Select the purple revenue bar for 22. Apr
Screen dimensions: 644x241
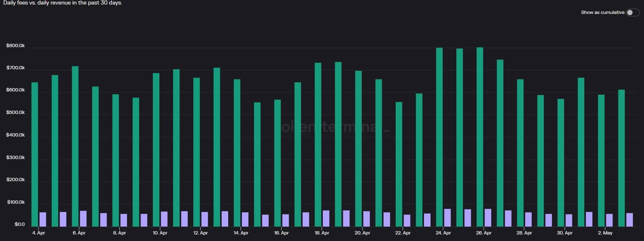coord(407,221)
